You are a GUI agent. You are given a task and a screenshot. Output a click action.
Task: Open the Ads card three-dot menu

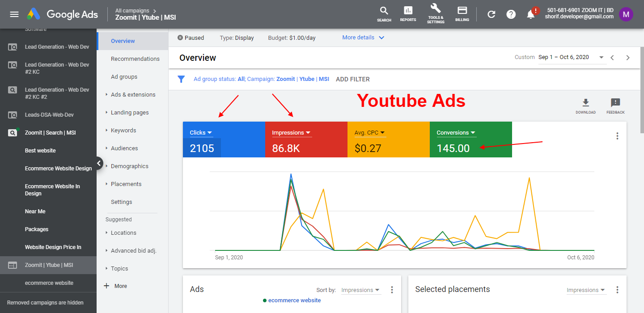pos(392,290)
